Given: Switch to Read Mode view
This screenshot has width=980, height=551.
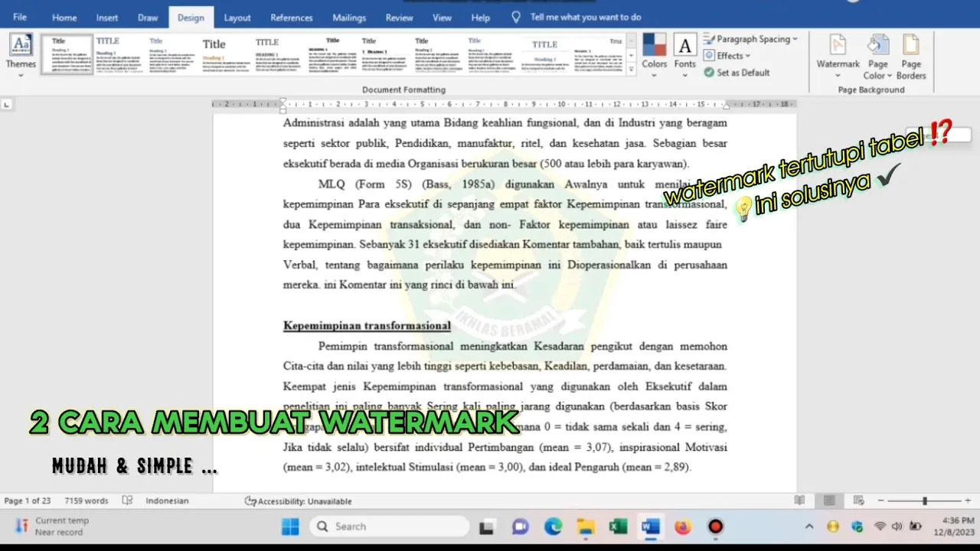Looking at the screenshot, I should pyautogui.click(x=799, y=500).
